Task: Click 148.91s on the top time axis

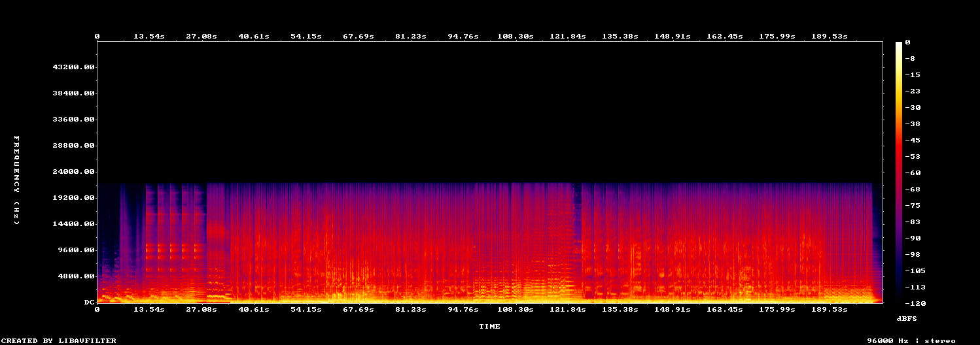Action: (673, 37)
